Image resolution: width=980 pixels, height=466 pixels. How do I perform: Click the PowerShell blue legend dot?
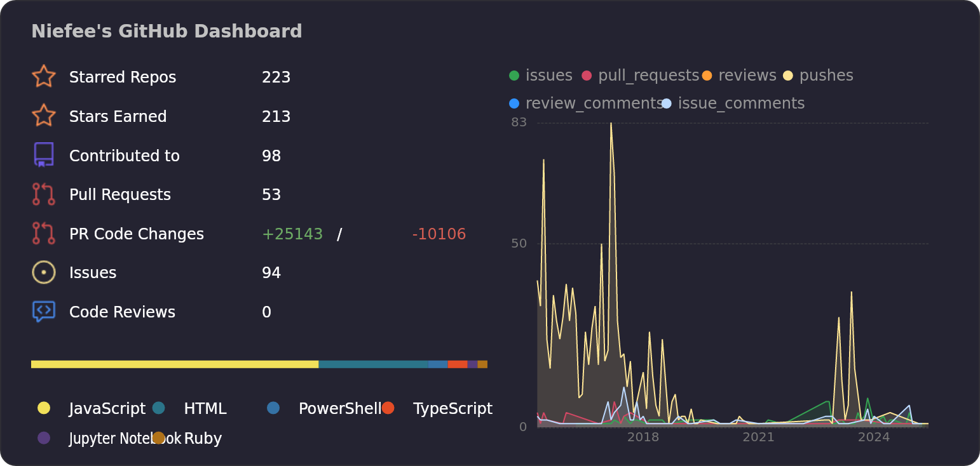(x=273, y=408)
